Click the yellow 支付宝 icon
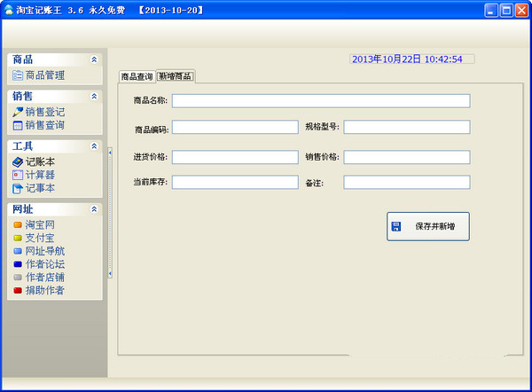The image size is (532, 392). pos(18,238)
